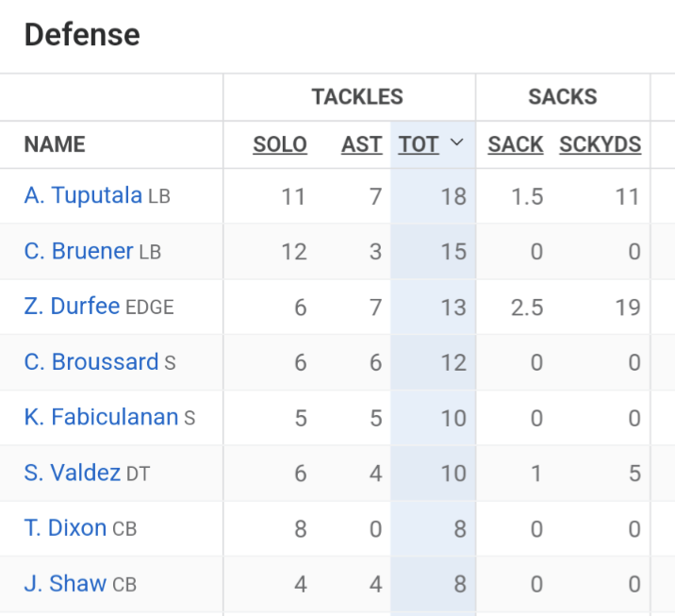The height and width of the screenshot is (616, 675).
Task: View C. Broussard player profile
Action: 91,362
